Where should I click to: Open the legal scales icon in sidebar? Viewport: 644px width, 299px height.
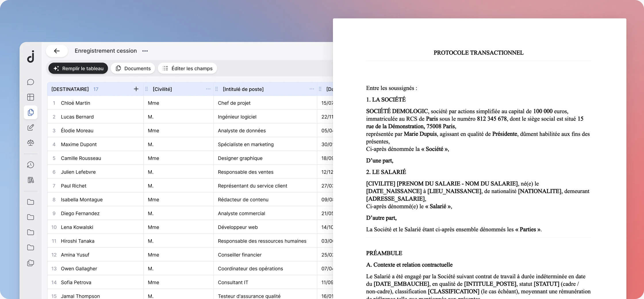click(x=30, y=143)
